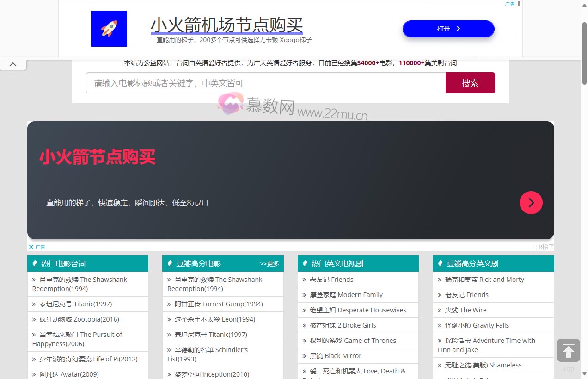Select the pink next-slide arrow on the carousel

coord(531,203)
